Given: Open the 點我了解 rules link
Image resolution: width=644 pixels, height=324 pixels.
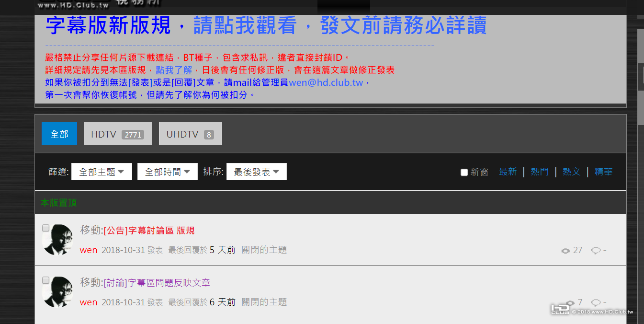Looking at the screenshot, I should [174, 69].
